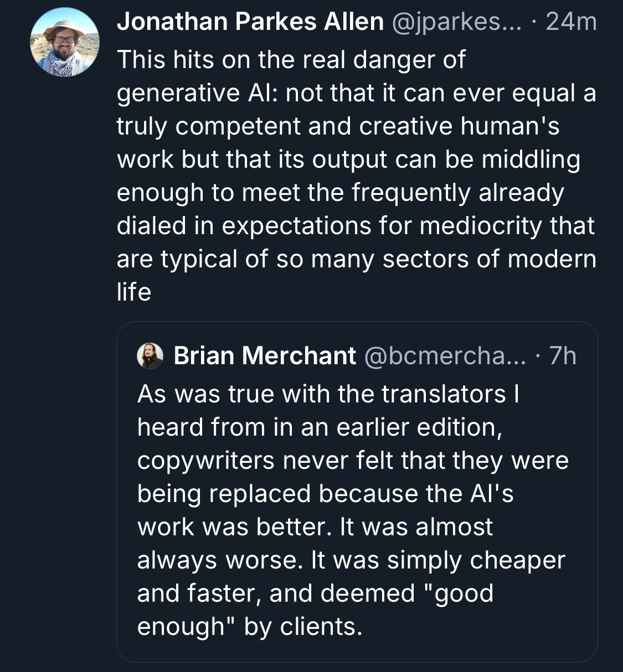Click the @jparkes handle
The height and width of the screenshot is (672, 623).
[456, 22]
